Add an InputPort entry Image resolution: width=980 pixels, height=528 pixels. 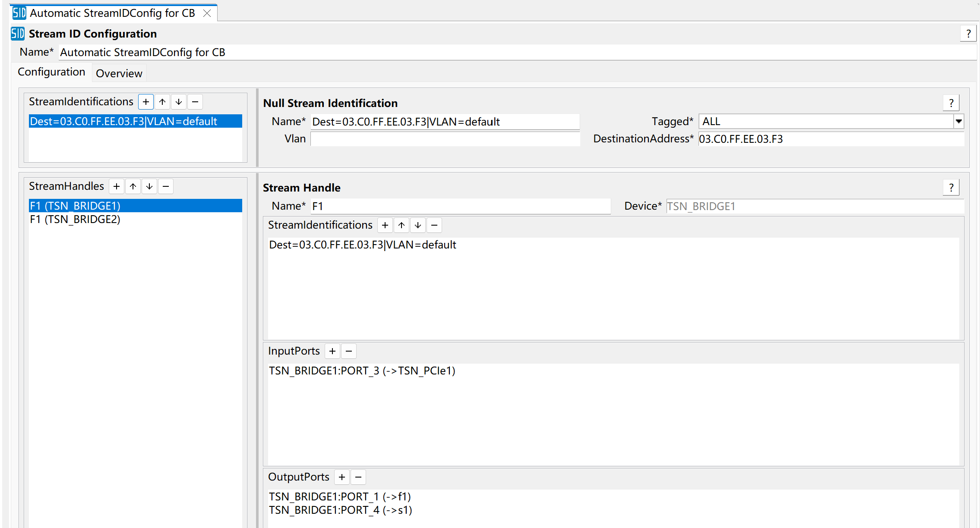(332, 351)
